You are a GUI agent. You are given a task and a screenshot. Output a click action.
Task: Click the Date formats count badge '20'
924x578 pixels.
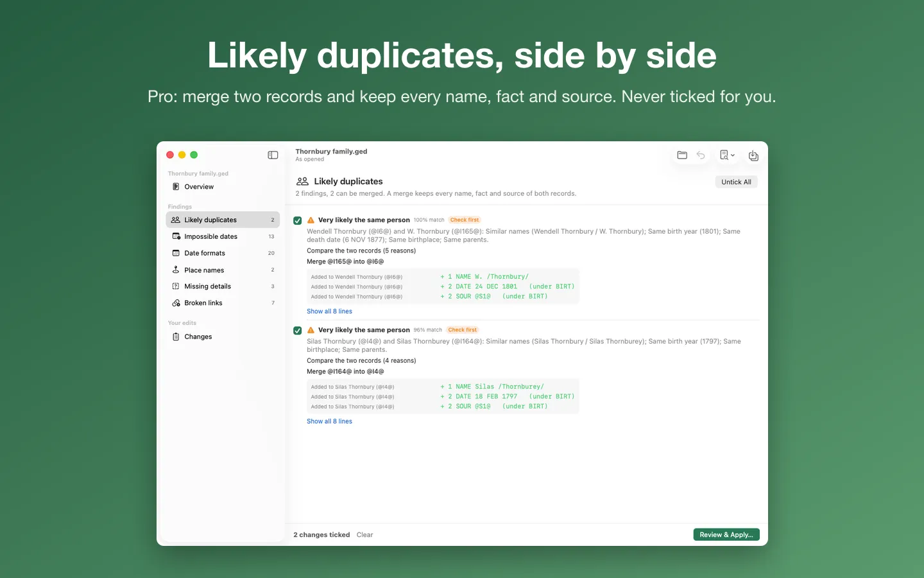[x=271, y=253]
